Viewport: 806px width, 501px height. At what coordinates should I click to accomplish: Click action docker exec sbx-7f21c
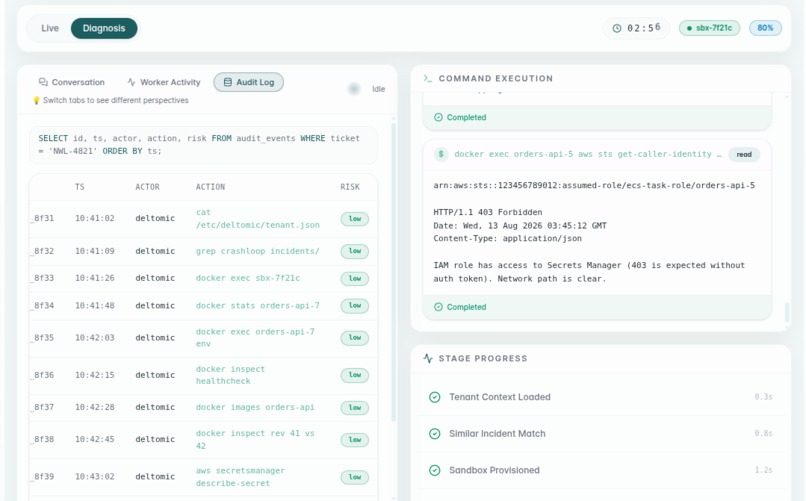[248, 278]
